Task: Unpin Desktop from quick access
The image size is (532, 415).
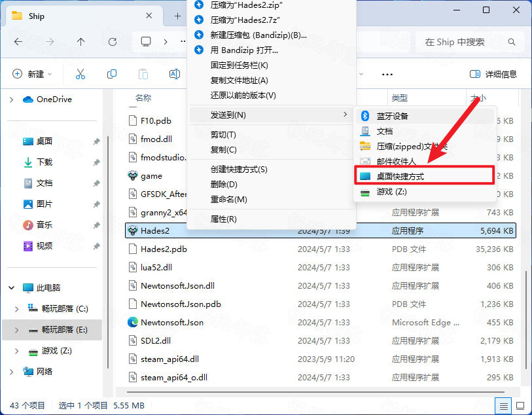Action: [97, 141]
